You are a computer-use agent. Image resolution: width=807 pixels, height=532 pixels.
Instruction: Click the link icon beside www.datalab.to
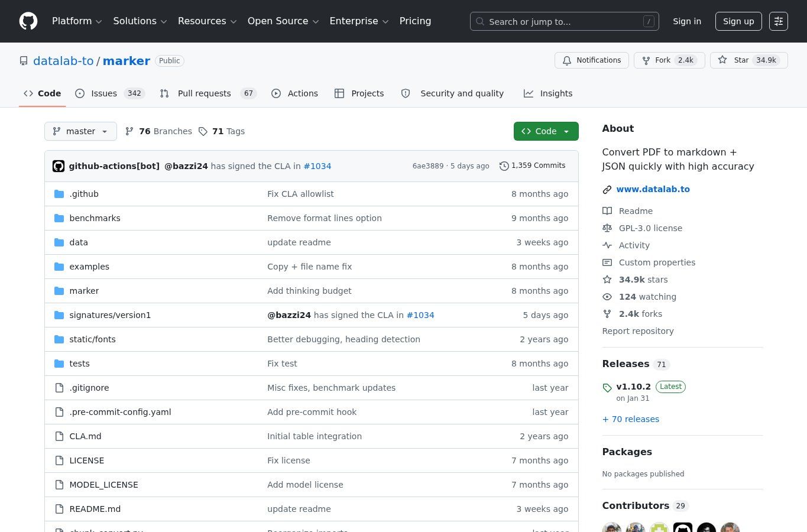click(x=607, y=190)
